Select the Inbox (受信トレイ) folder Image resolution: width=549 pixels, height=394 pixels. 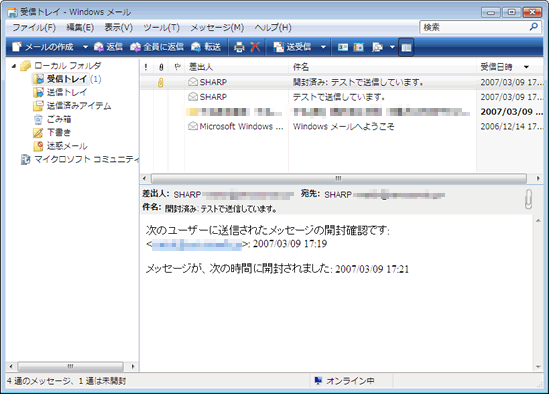[67, 79]
